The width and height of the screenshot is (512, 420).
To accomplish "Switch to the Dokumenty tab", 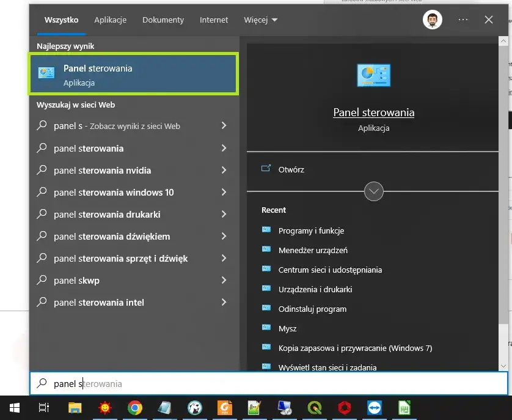I will coord(163,20).
